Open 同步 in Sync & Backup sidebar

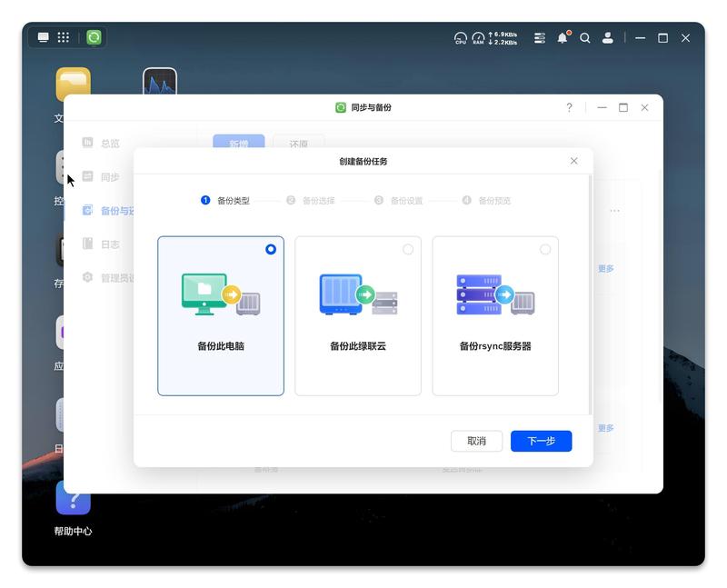pyautogui.click(x=110, y=176)
